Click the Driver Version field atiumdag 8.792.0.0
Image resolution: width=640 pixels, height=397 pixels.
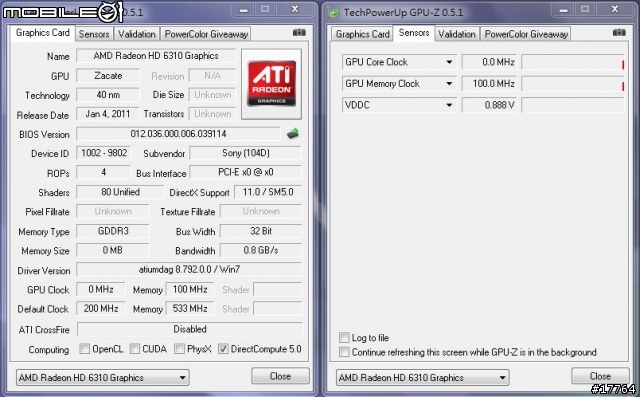pos(189,269)
